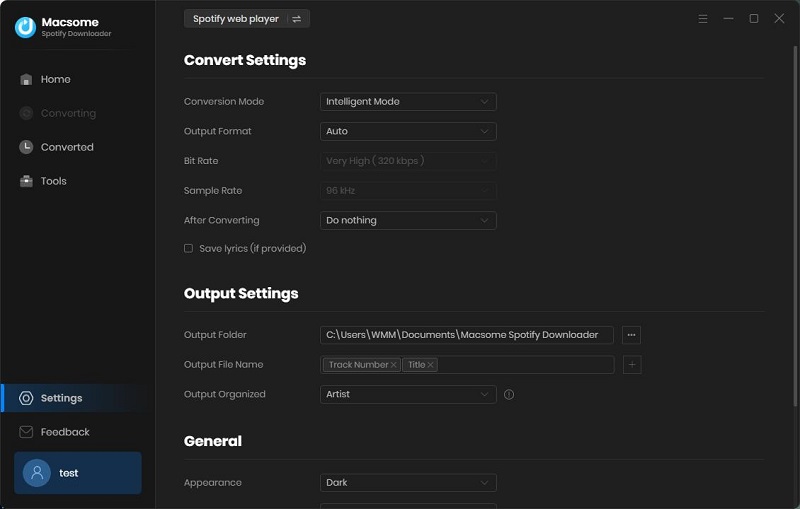Click the Appearance label
The image size is (800, 509).
213,482
